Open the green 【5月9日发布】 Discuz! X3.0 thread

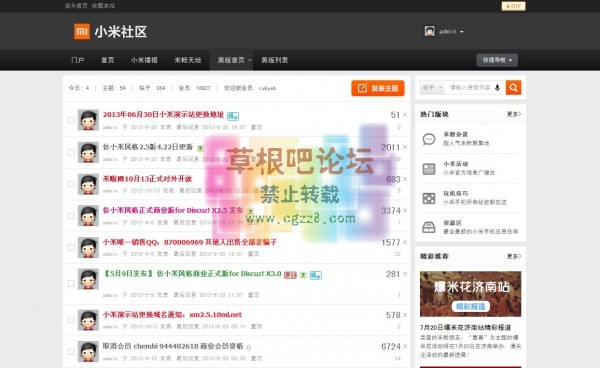pyautogui.click(x=192, y=274)
